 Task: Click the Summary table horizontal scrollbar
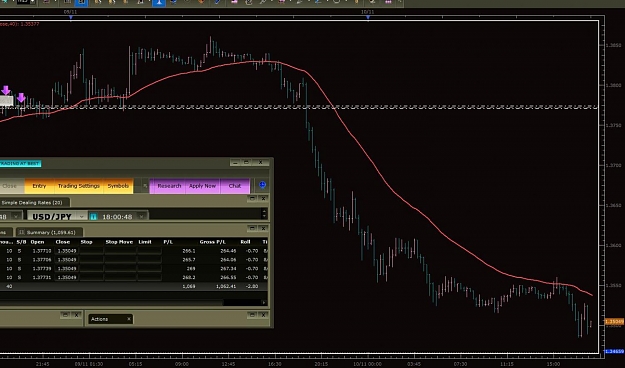click(x=112, y=303)
